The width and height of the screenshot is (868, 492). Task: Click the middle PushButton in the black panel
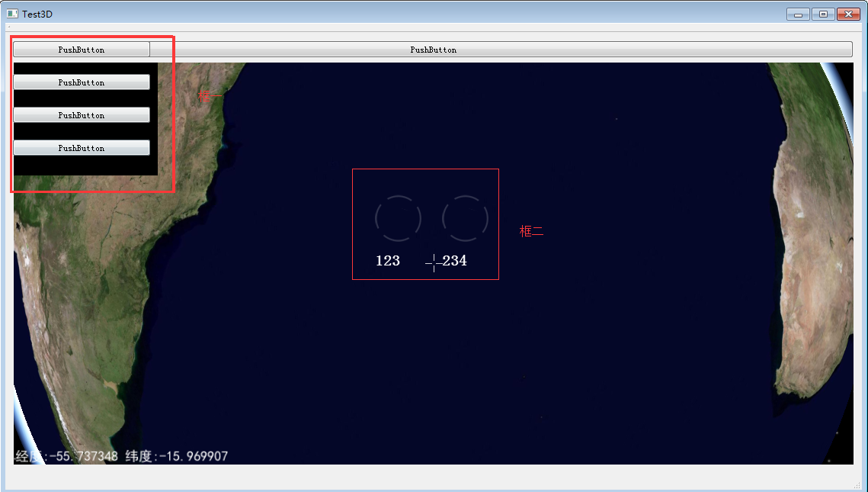pos(82,114)
